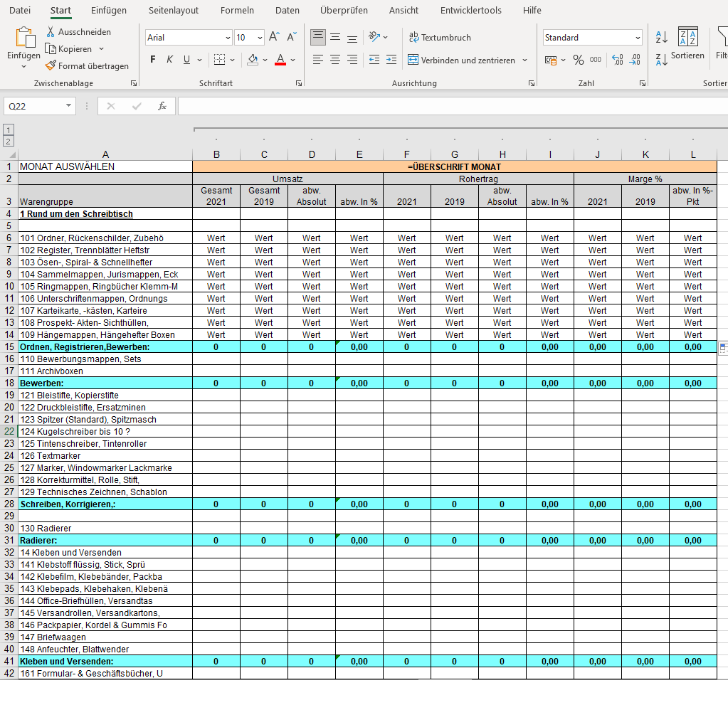The image size is (728, 705).
Task: Open the Datei tab
Action: 20,10
